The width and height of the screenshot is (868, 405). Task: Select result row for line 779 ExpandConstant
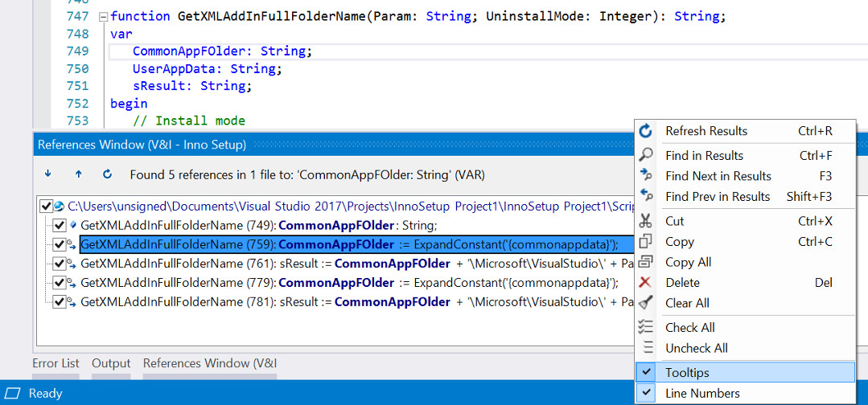pyautogui.click(x=349, y=284)
